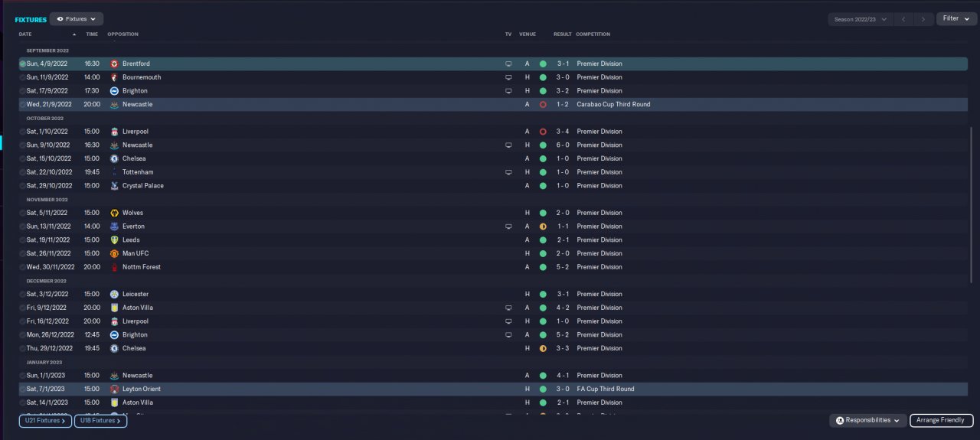Click the Everton club badge
980x440 pixels.
coord(114,227)
